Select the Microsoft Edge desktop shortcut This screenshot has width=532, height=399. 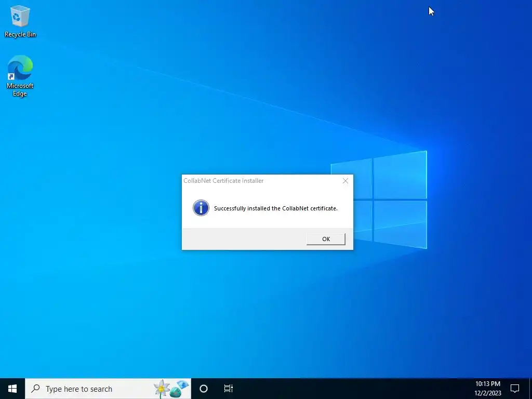(x=20, y=76)
